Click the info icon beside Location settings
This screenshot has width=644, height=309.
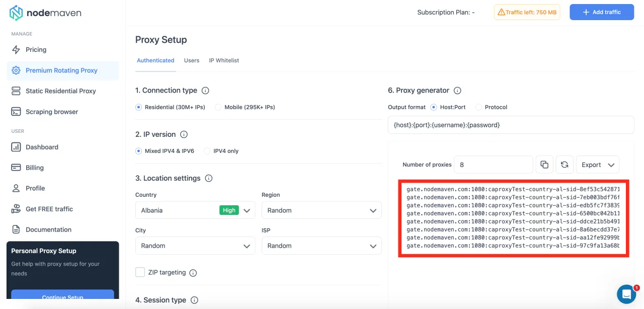click(209, 178)
